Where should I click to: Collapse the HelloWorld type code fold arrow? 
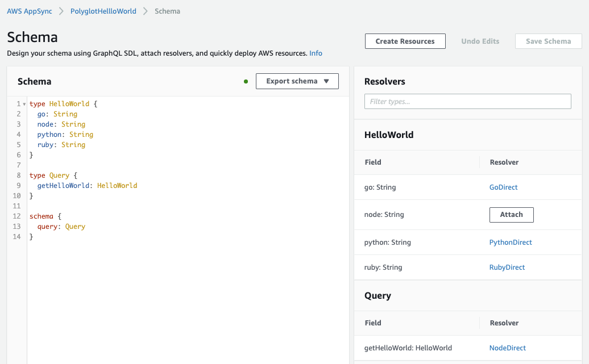[24, 104]
